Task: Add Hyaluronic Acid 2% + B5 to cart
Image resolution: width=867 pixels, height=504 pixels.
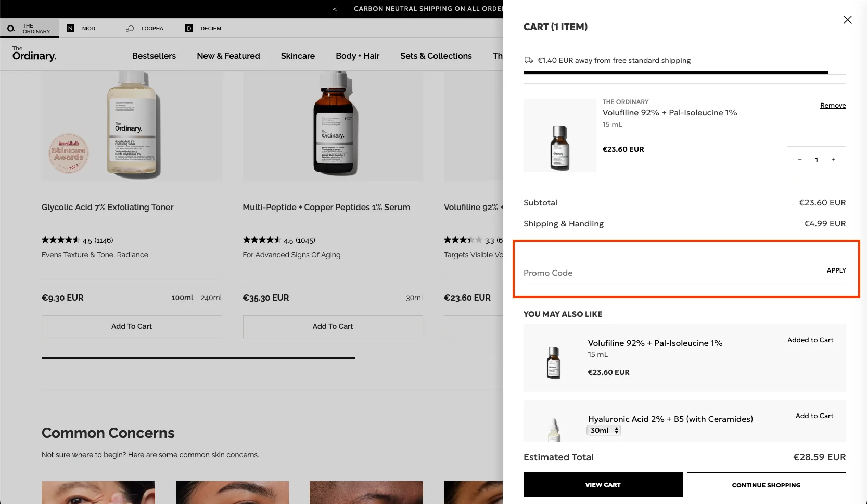Action: click(x=814, y=416)
